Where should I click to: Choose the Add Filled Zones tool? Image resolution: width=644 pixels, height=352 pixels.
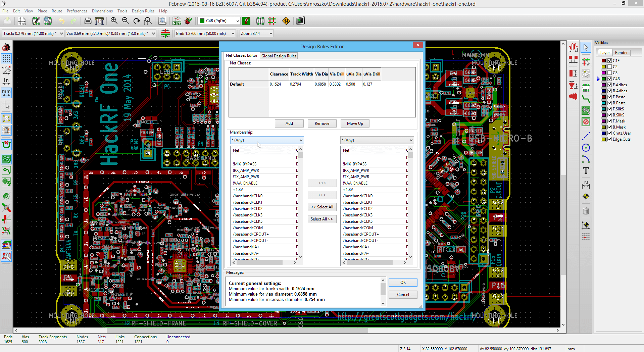pyautogui.click(x=586, y=110)
